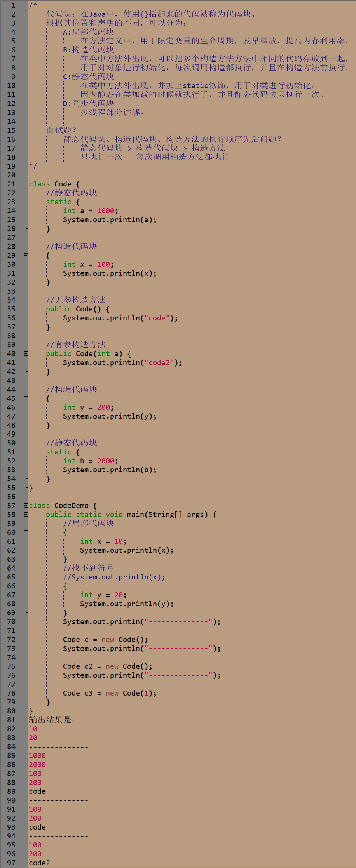Click 'int y = 200;' line
The height and width of the screenshot is (868, 356).
point(88,407)
